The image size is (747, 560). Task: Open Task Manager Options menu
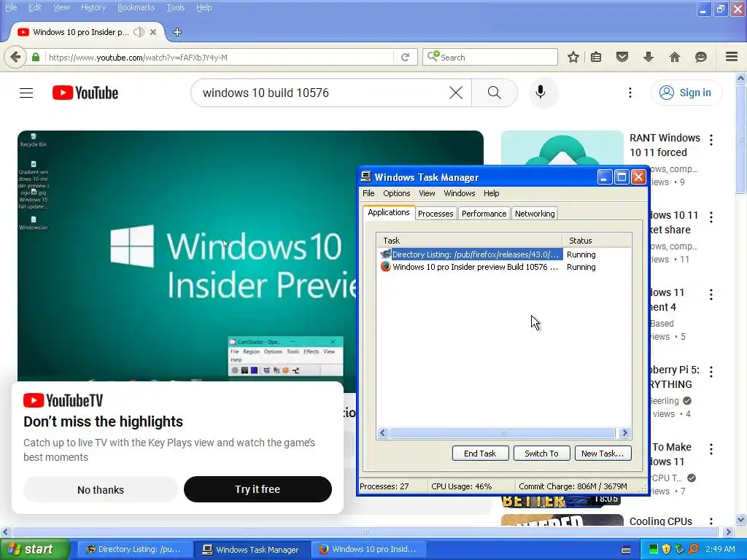point(396,193)
